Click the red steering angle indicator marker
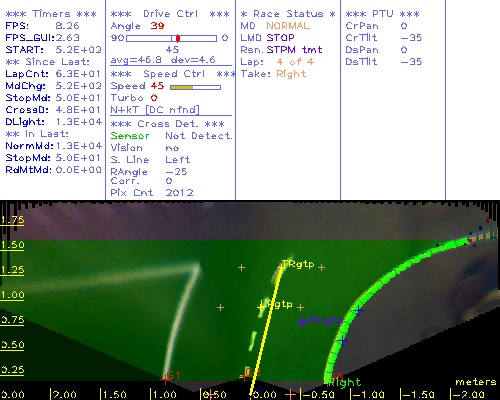This screenshot has height=400, width=500. pyautogui.click(x=178, y=38)
